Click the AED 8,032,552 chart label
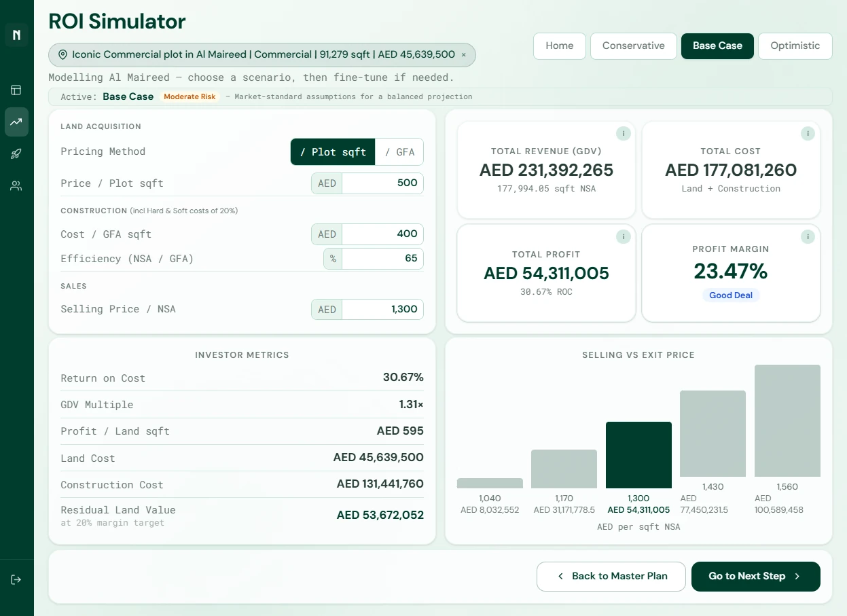 point(490,510)
